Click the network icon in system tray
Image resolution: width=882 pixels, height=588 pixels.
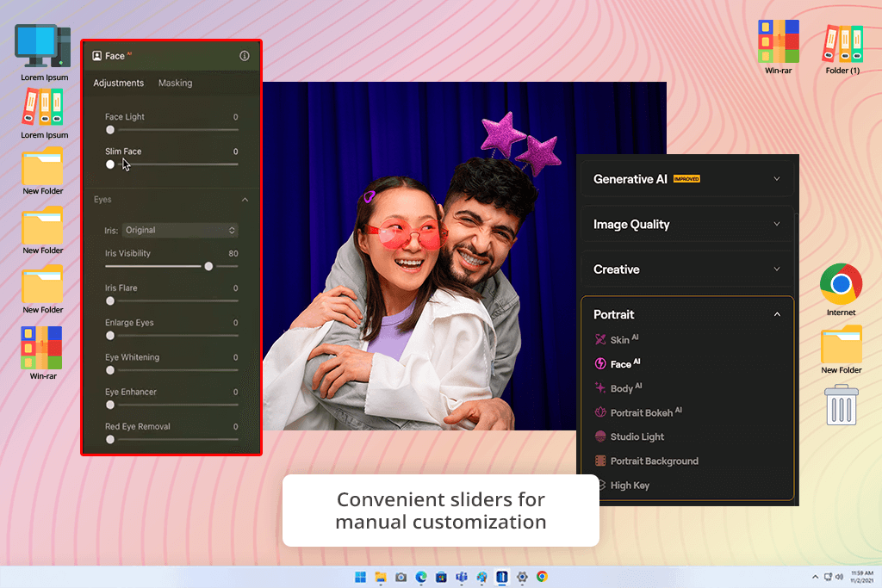click(x=828, y=577)
